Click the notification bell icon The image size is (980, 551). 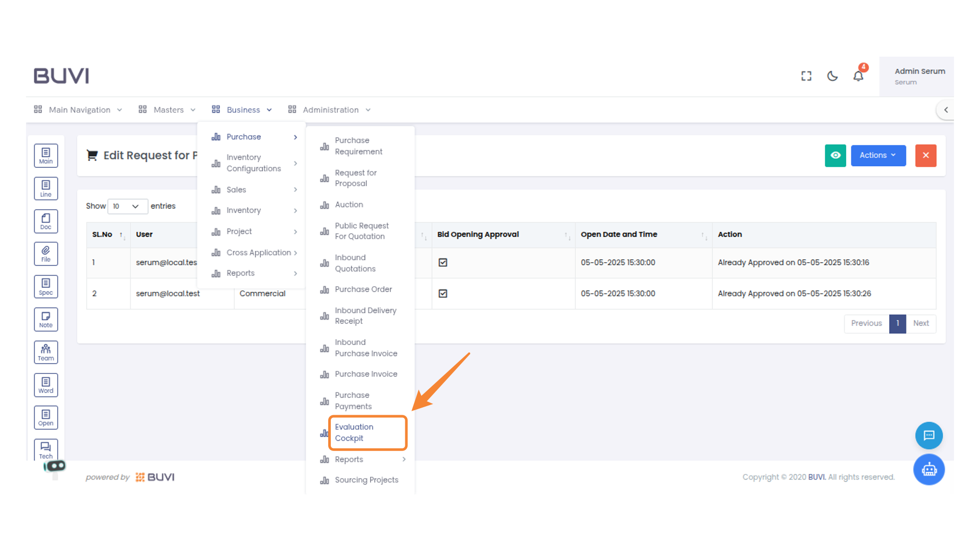pos(859,76)
